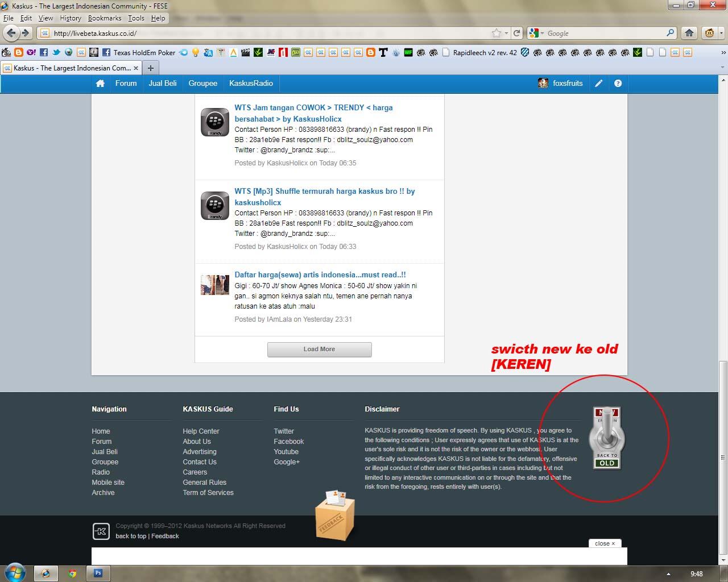The height and width of the screenshot is (582, 728).
Task: Show hidden system tray icons arrow
Action: 668,574
